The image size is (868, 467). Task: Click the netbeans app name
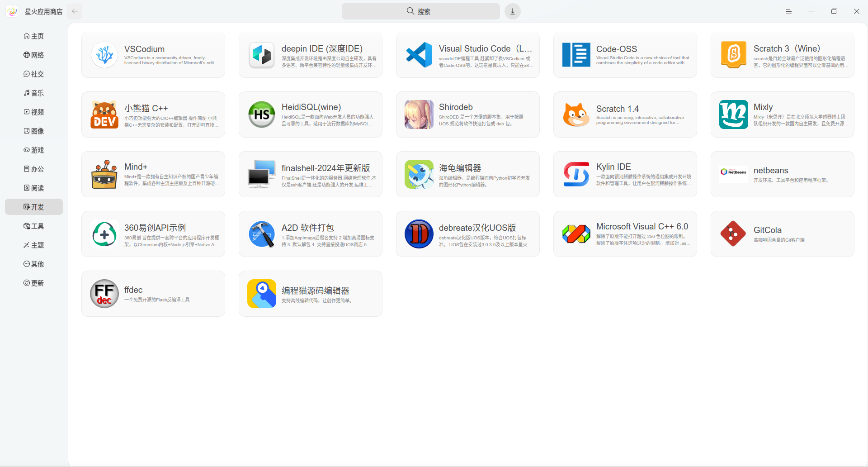771,170
